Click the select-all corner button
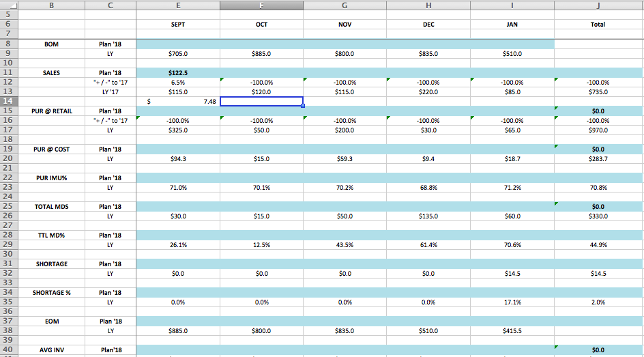Screen dimensions: 644x357 [9, 5]
